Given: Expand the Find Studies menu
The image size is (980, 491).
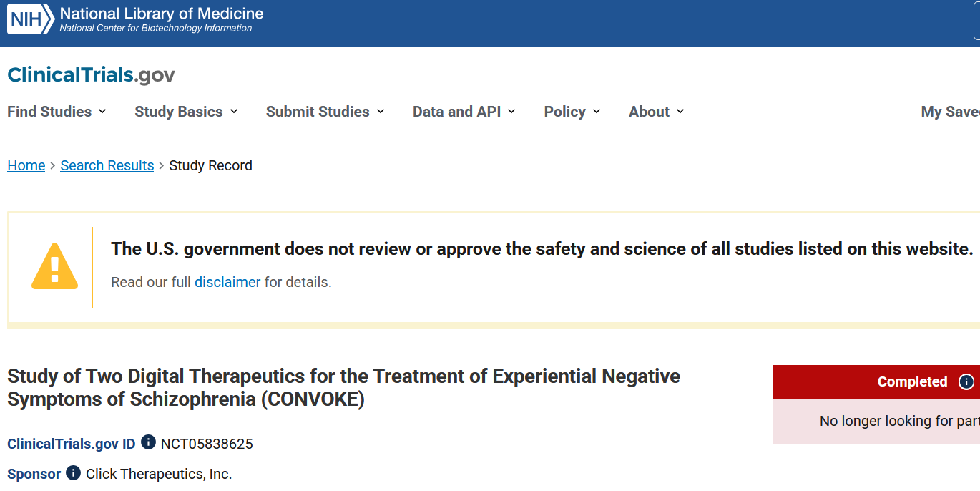Looking at the screenshot, I should point(57,112).
